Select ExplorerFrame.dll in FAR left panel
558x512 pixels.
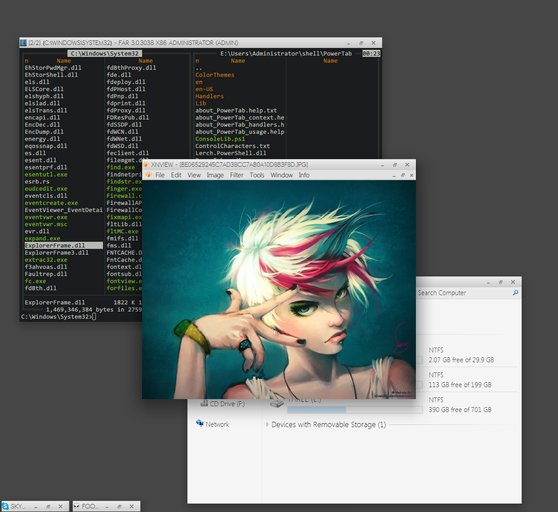(x=64, y=246)
